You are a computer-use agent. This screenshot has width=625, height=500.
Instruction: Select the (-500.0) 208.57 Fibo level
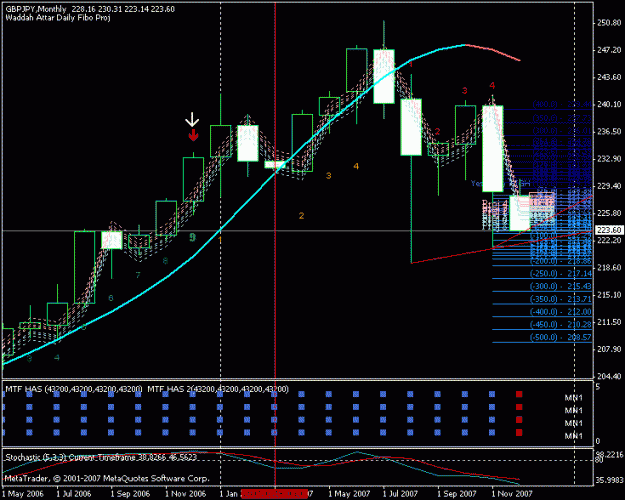coord(561,338)
